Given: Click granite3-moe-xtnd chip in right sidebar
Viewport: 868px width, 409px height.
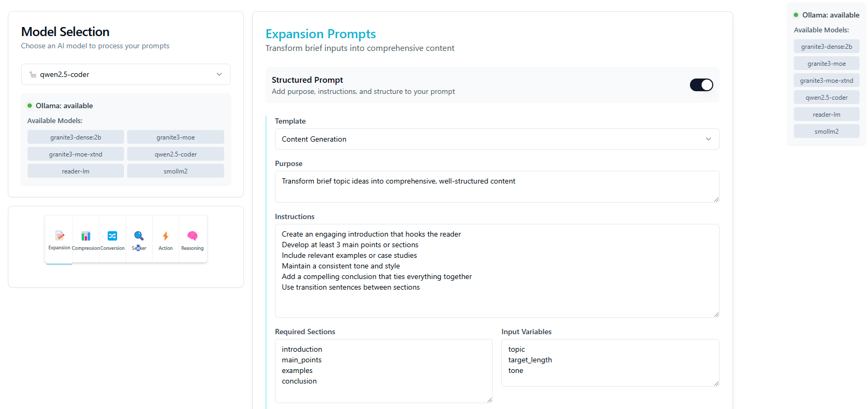Looking at the screenshot, I should (x=826, y=80).
